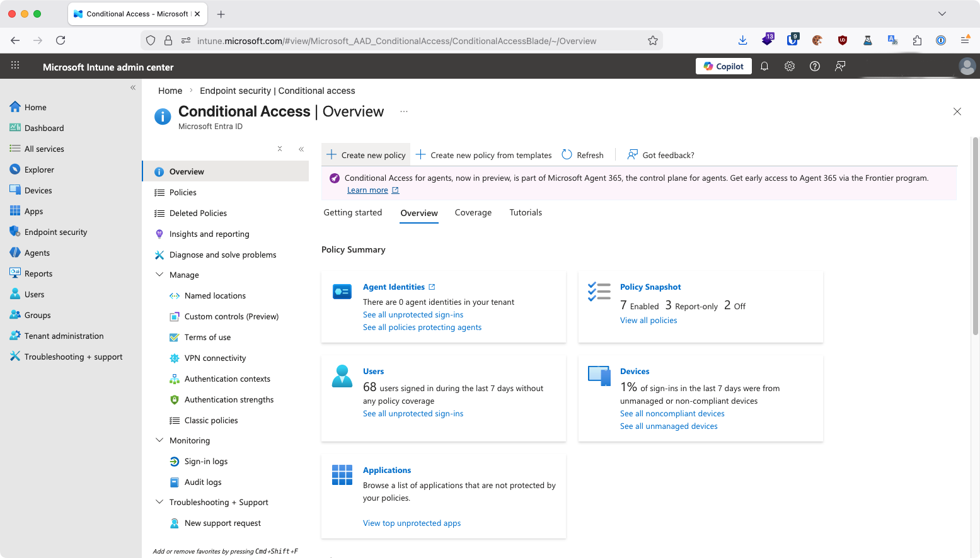This screenshot has height=558, width=980.
Task: Click See all policies protecting agents
Action: coord(422,327)
